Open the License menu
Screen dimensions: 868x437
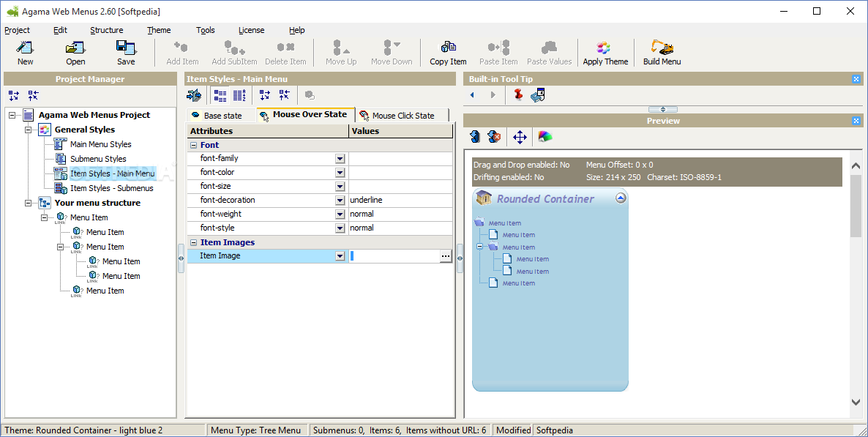[251, 30]
